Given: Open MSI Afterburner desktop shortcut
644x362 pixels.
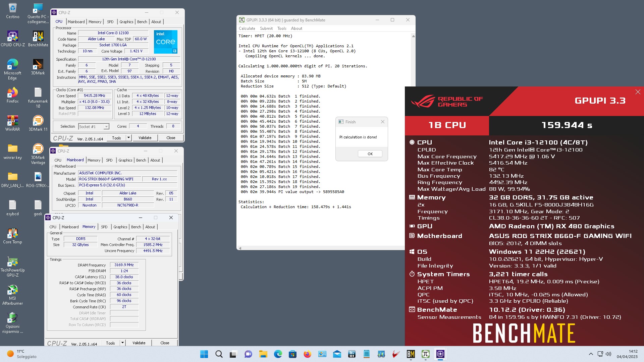Looking at the screenshot, I should click(13, 295).
